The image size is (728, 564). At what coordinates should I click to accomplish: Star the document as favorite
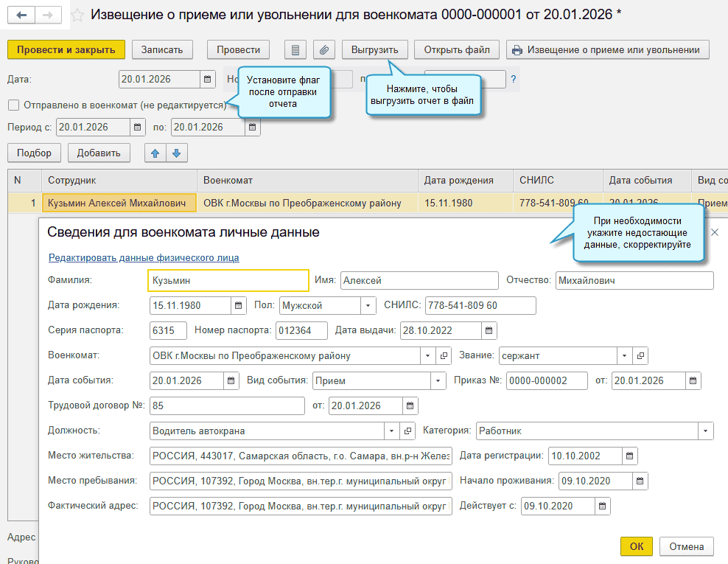point(77,15)
